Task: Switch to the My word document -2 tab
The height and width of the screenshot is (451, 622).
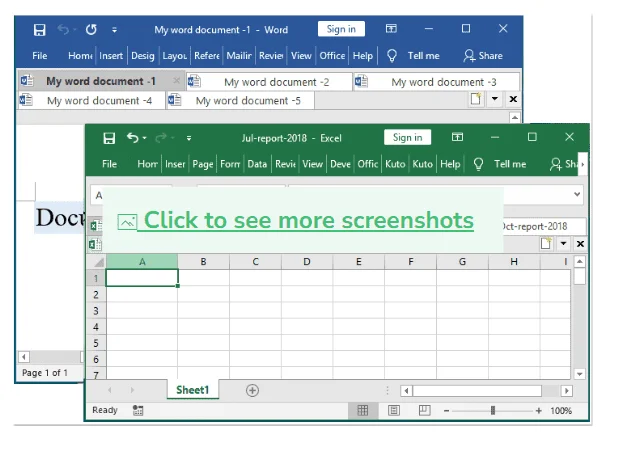Action: click(270, 82)
